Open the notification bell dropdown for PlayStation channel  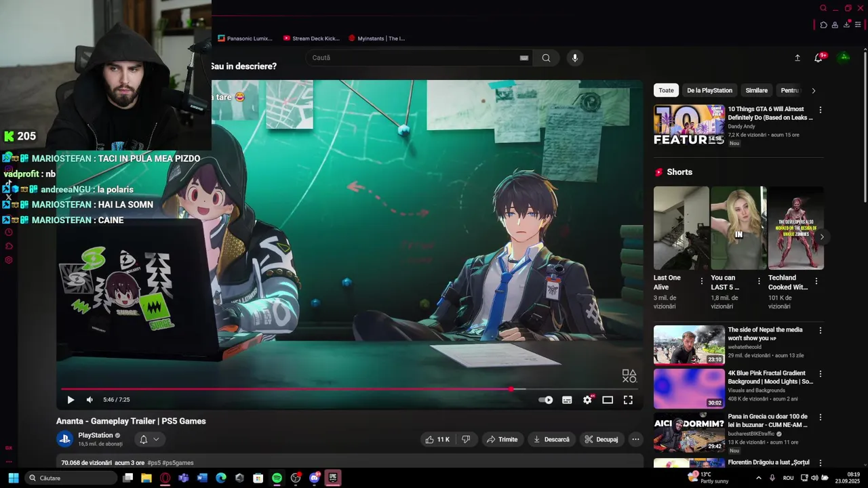click(x=149, y=439)
